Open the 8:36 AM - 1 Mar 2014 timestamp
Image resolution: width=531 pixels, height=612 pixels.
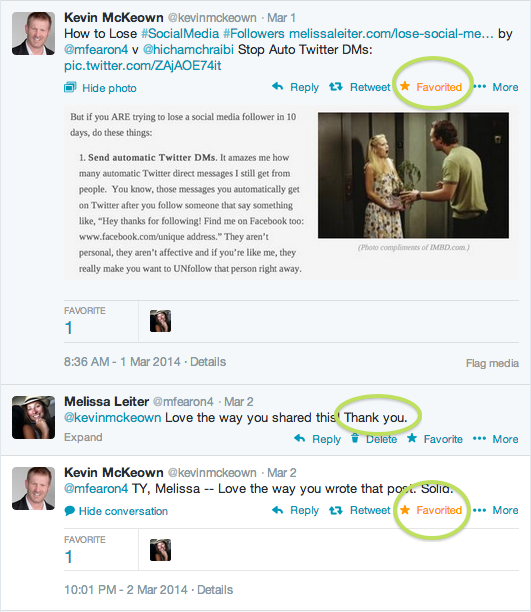[x=122, y=362]
